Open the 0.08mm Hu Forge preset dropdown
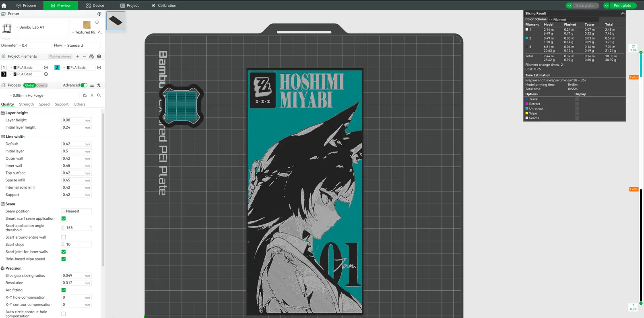The image size is (644, 318). pos(44,96)
